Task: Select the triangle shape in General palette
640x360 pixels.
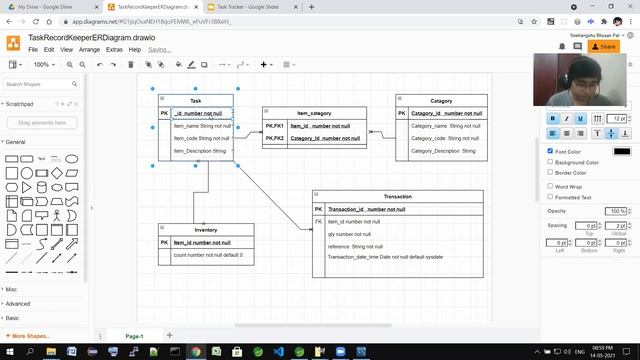Action: coord(27,187)
